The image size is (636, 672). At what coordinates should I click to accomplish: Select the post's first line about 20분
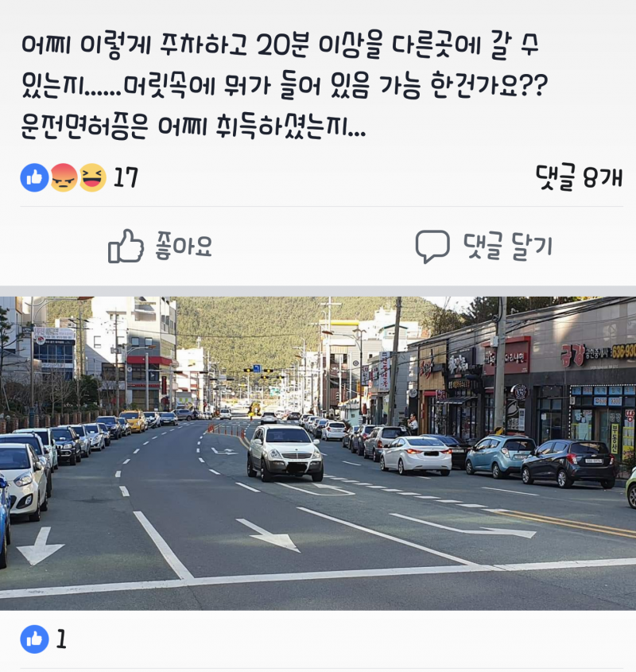pos(280,45)
